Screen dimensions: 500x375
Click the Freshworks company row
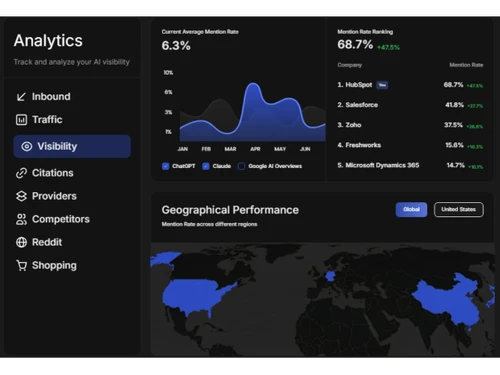tap(410, 145)
